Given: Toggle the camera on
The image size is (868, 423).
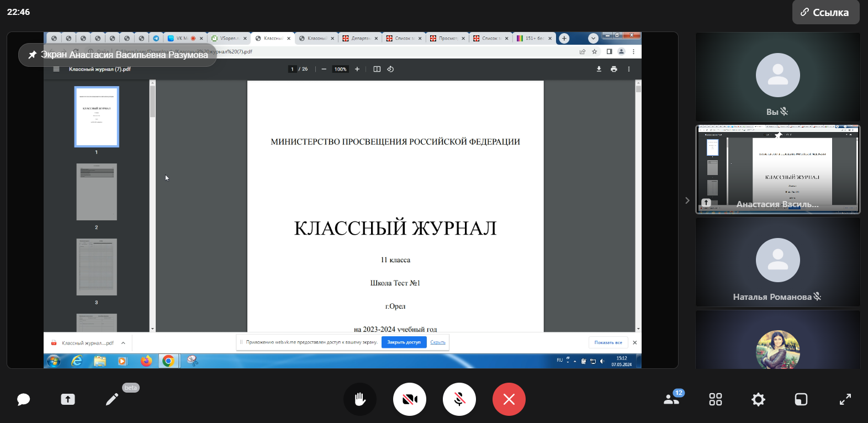Looking at the screenshot, I should coord(409,399).
